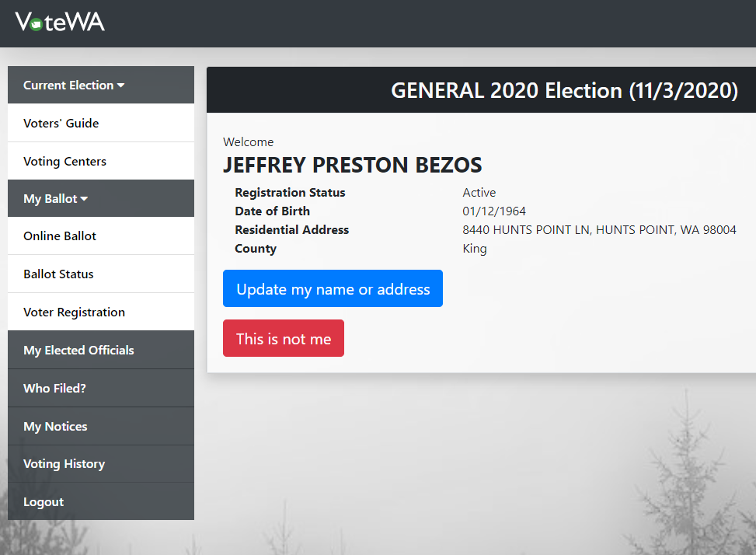
Task: Open the Who Filed? page
Action: [x=101, y=388]
